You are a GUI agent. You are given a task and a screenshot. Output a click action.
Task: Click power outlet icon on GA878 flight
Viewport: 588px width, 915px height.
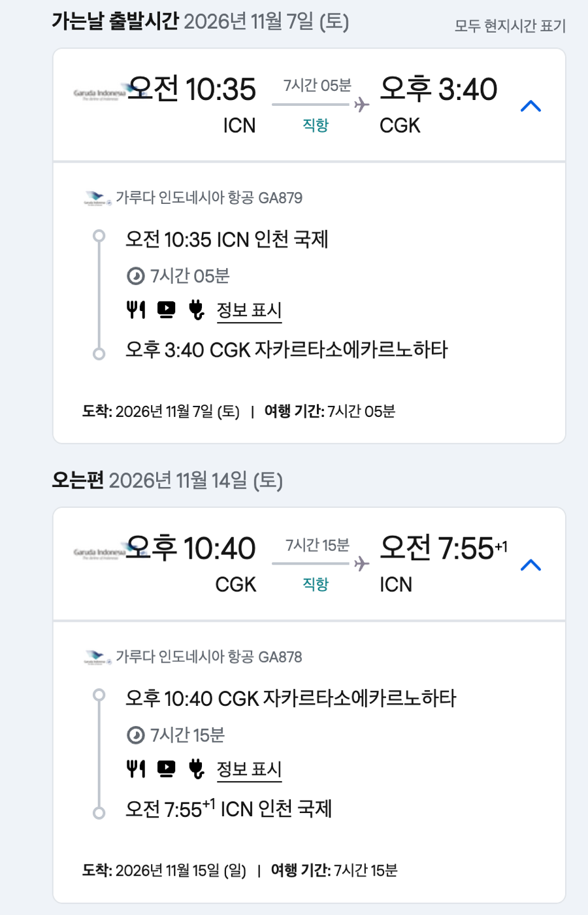pos(196,768)
